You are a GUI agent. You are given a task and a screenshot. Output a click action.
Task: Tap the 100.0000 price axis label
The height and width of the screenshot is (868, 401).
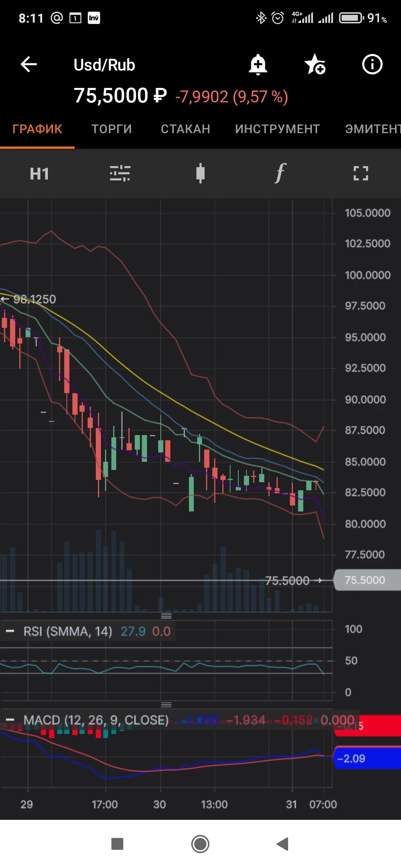(x=368, y=275)
